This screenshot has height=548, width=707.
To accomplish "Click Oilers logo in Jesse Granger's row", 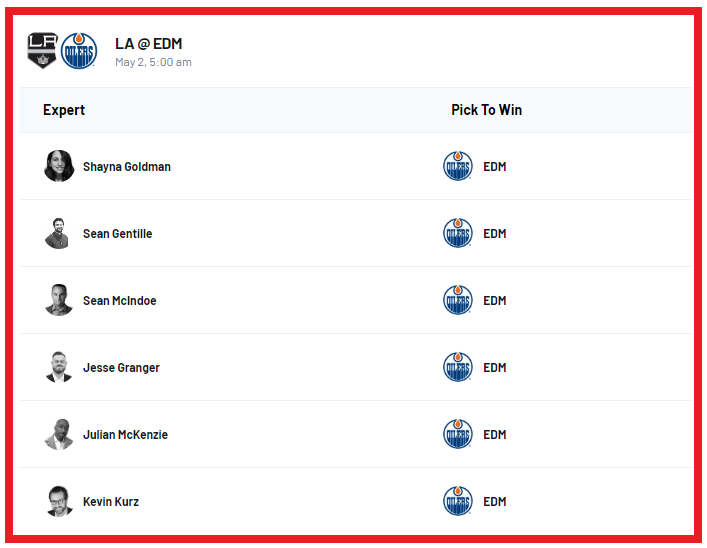I will (x=458, y=367).
